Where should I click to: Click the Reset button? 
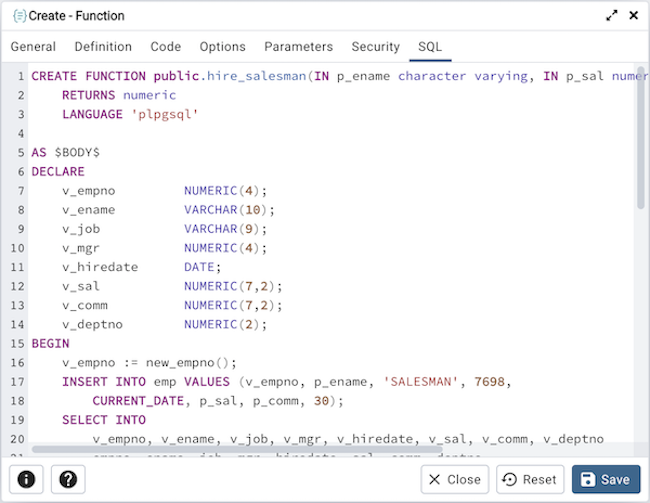pos(529,479)
